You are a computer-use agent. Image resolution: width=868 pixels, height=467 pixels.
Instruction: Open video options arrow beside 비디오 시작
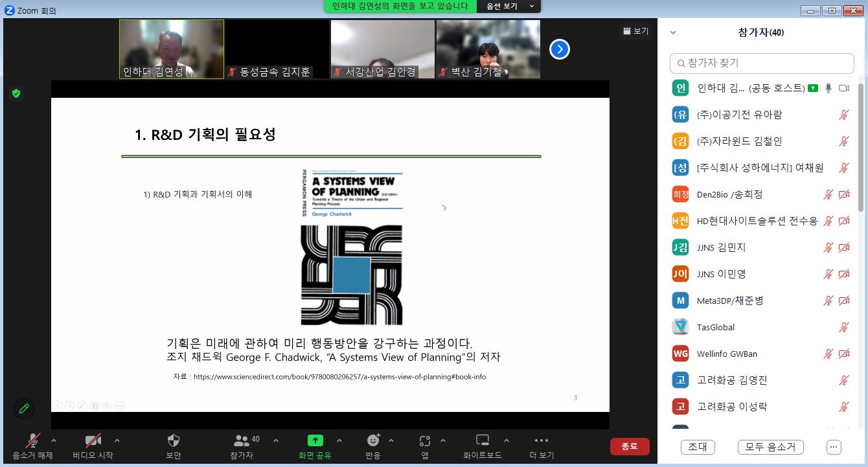[x=117, y=440]
